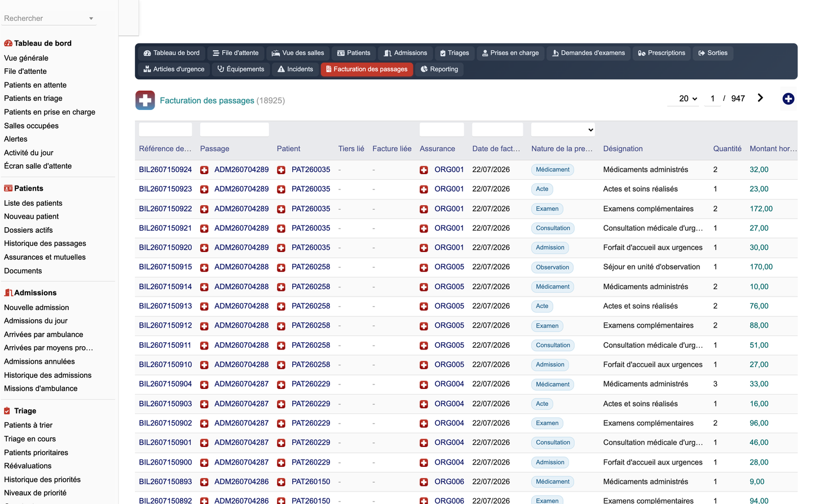Image resolution: width=815 pixels, height=504 pixels.
Task: Click the Facturation des passages red cross logo
Action: (x=145, y=100)
